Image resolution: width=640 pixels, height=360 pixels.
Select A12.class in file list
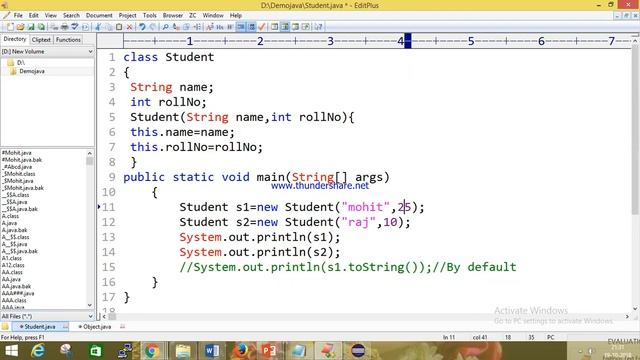[x=13, y=265]
